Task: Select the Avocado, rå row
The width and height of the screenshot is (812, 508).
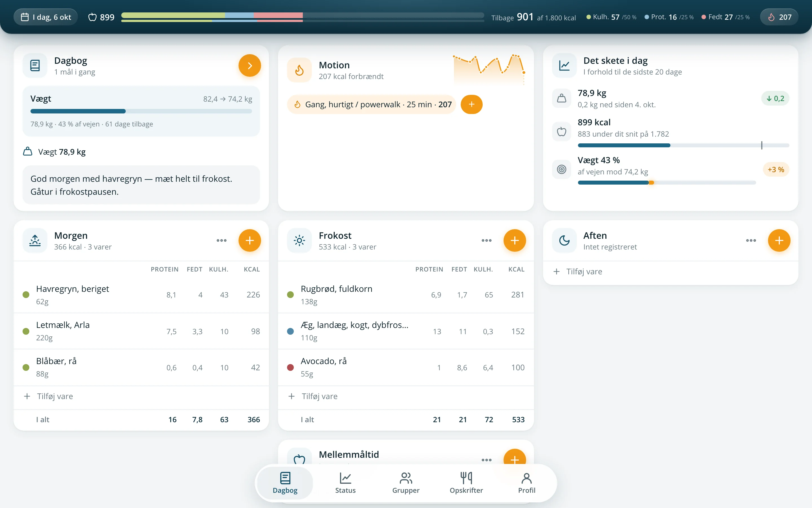Action: coord(406,367)
